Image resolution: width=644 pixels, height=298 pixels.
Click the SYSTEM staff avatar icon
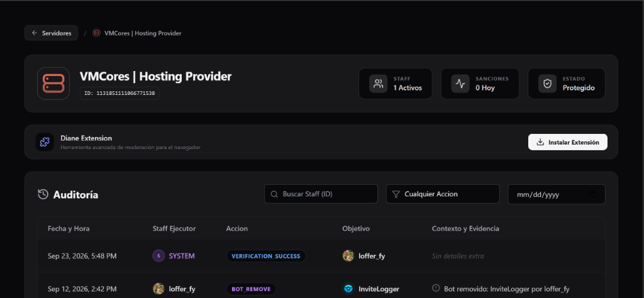(158, 256)
